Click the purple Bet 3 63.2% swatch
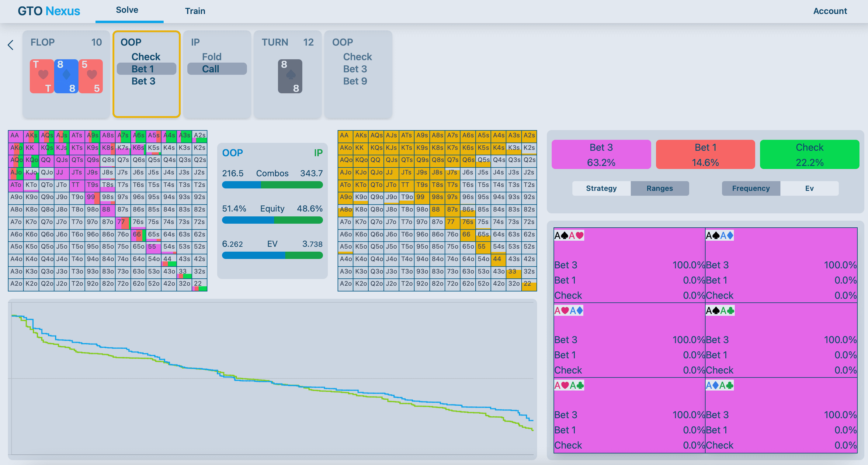868x465 pixels. 601,155
